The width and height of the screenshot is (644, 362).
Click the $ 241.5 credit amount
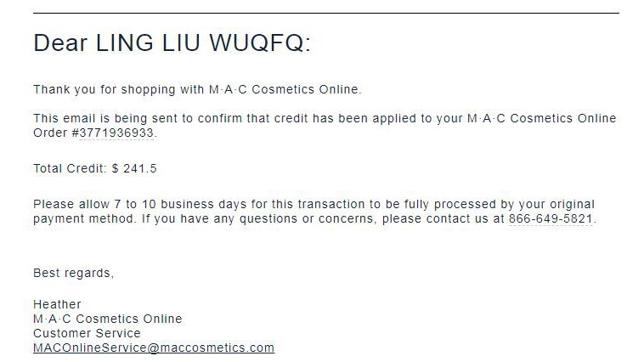pos(134,168)
